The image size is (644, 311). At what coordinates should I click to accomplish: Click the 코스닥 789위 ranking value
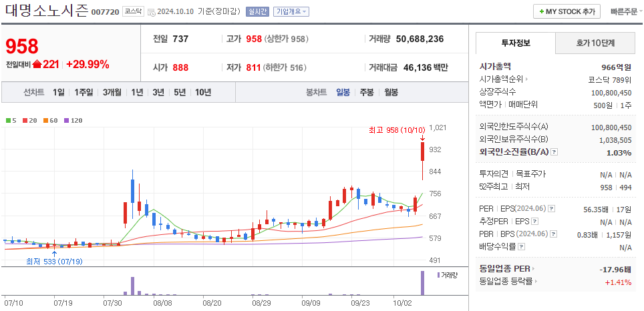point(610,79)
